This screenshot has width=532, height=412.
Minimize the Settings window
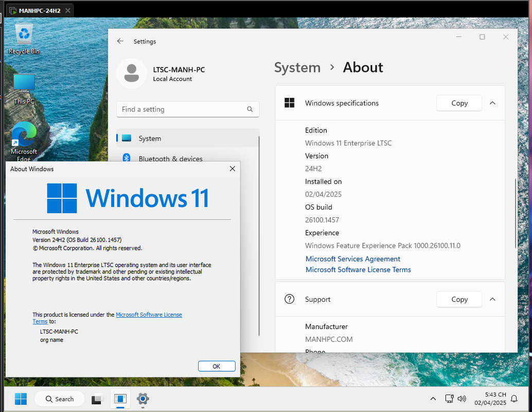click(459, 37)
